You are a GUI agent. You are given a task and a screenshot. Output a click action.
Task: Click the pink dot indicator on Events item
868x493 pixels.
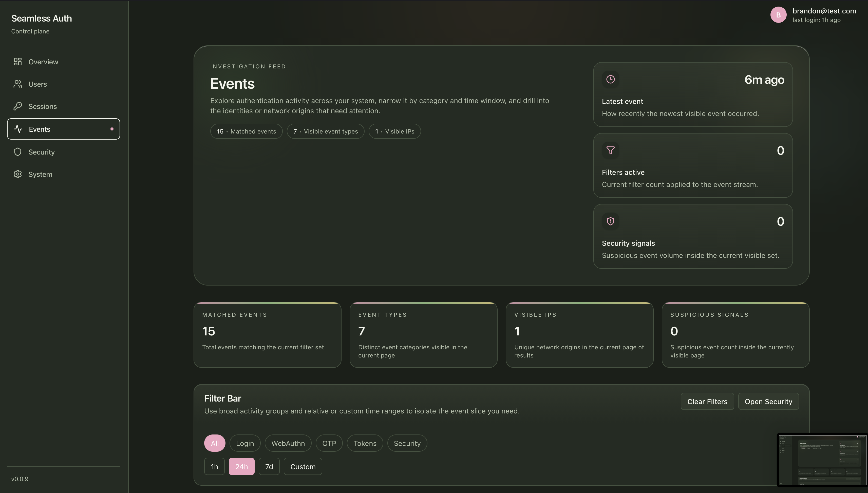click(x=112, y=129)
